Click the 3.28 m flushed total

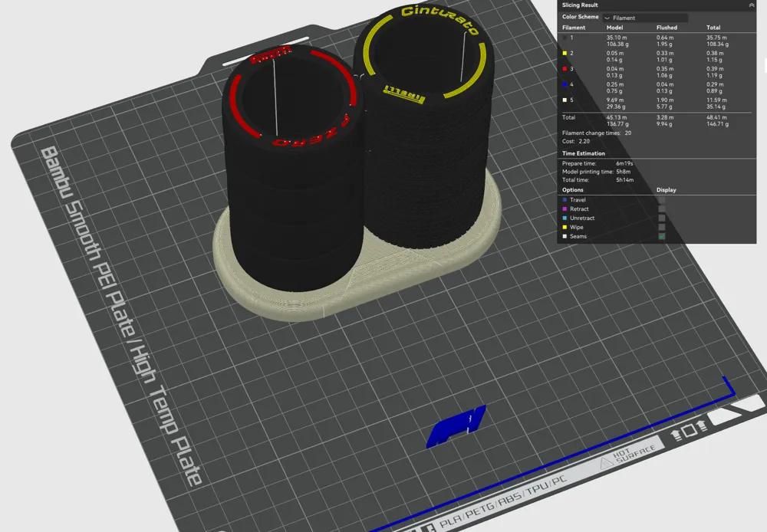[x=665, y=118]
